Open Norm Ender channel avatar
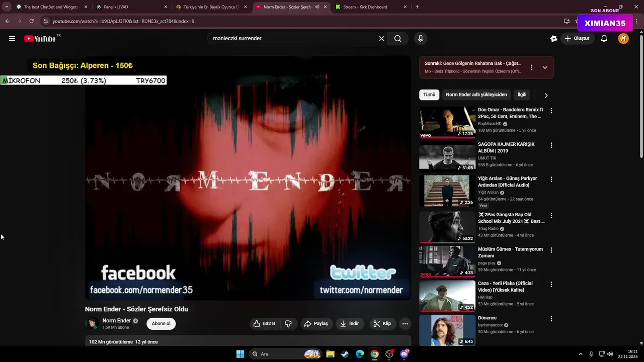 pyautogui.click(x=92, y=324)
